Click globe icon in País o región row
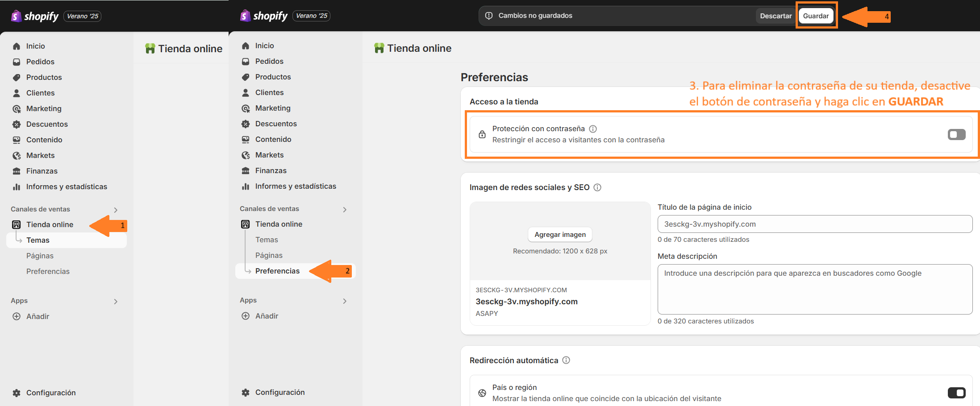This screenshot has height=406, width=980. click(x=482, y=393)
